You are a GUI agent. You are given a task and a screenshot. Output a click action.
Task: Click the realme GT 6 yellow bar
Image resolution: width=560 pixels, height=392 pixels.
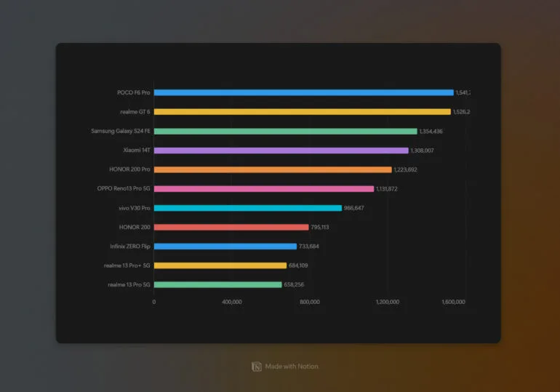pos(303,112)
